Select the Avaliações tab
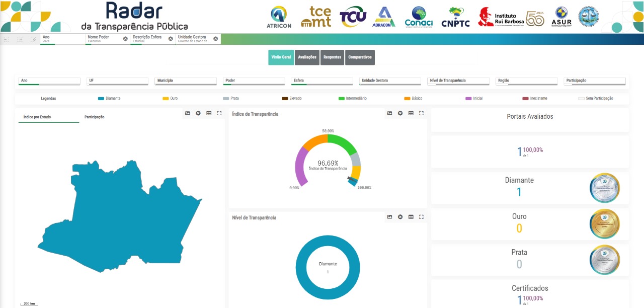The height and width of the screenshot is (308, 644). click(x=307, y=57)
